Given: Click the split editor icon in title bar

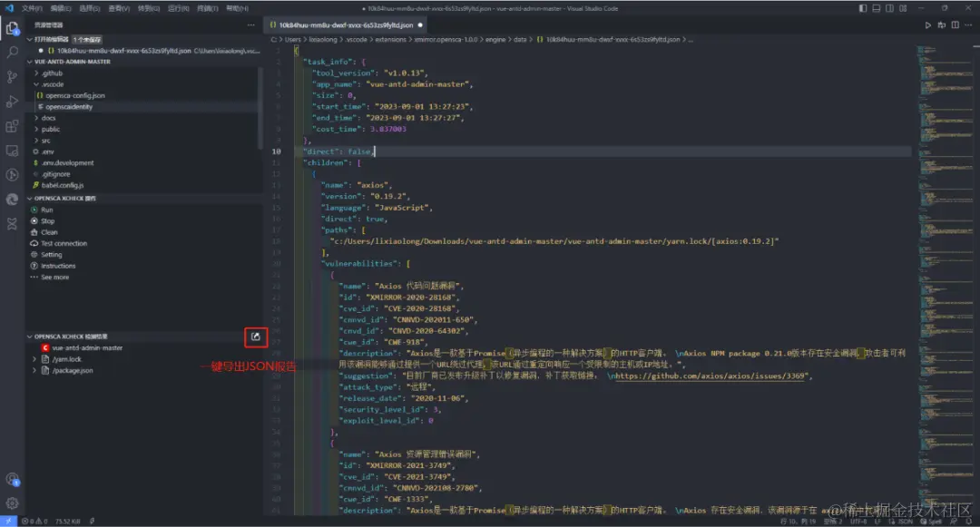Looking at the screenshot, I should [955, 25].
